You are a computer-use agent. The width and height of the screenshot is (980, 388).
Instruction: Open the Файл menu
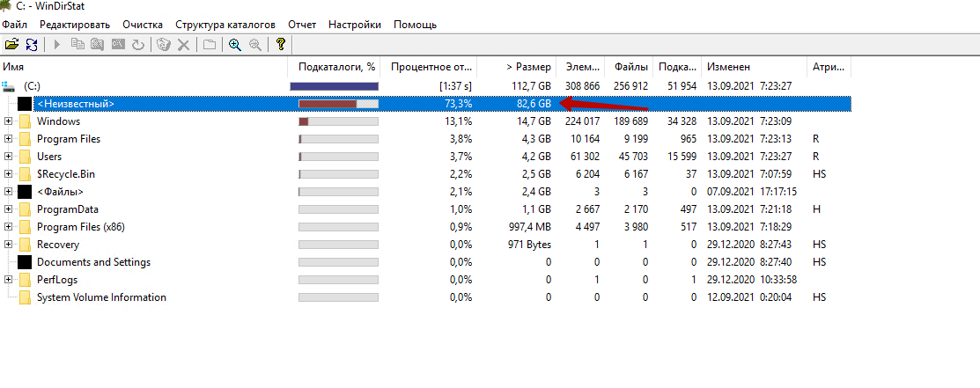tap(15, 25)
